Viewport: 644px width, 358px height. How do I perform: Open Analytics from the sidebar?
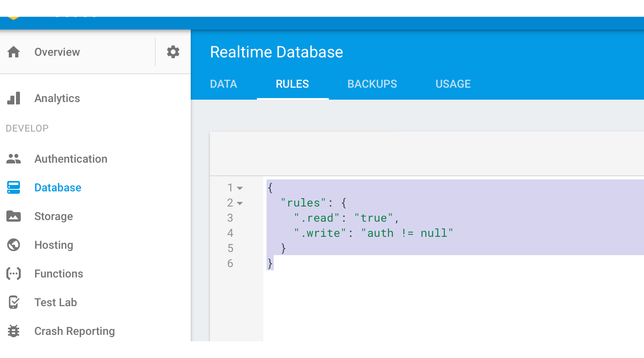point(57,98)
